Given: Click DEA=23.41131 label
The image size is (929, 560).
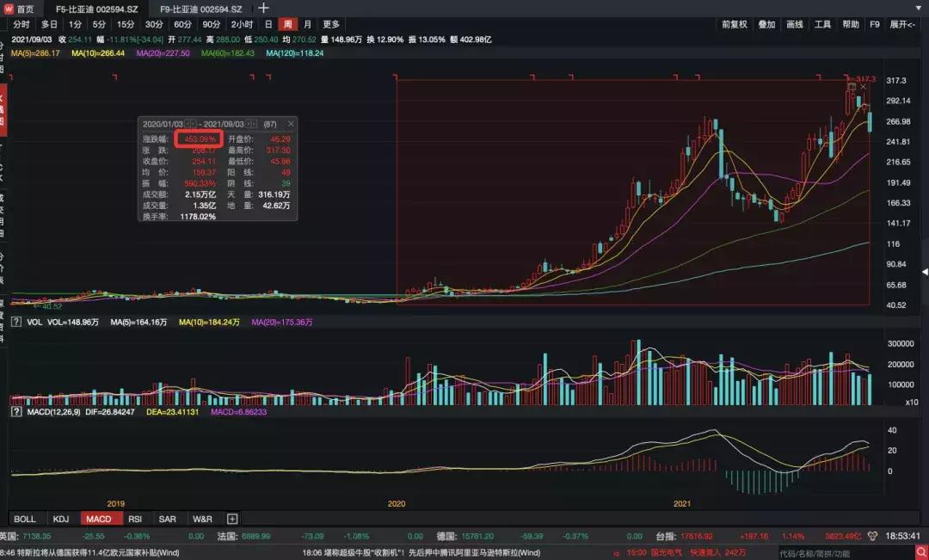Looking at the screenshot, I should point(172,412).
